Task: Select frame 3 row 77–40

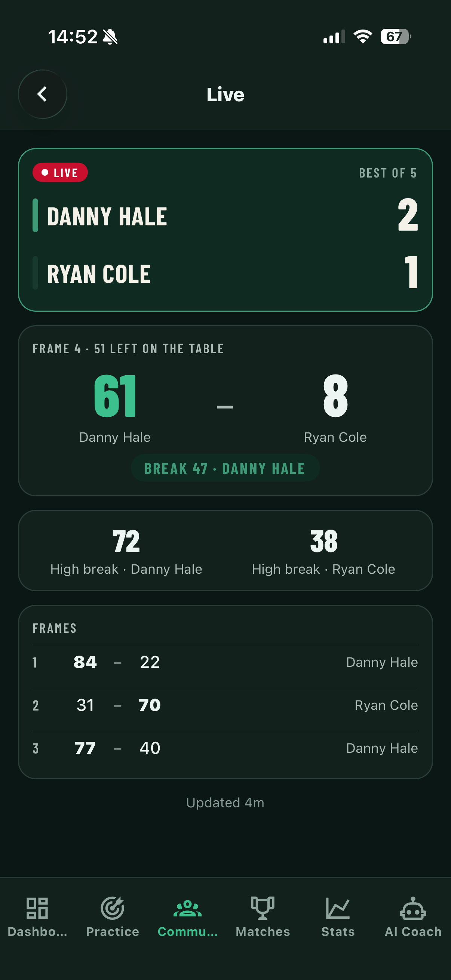Action: 225,748
